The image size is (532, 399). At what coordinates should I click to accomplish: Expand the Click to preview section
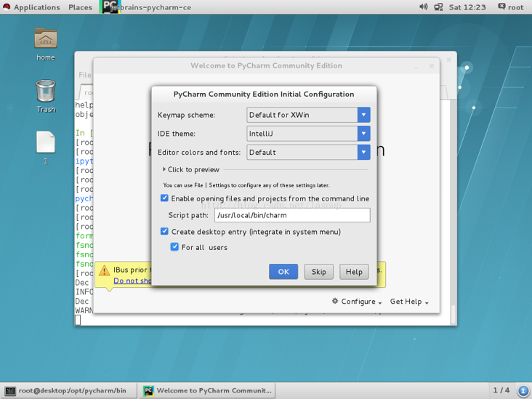coord(191,169)
